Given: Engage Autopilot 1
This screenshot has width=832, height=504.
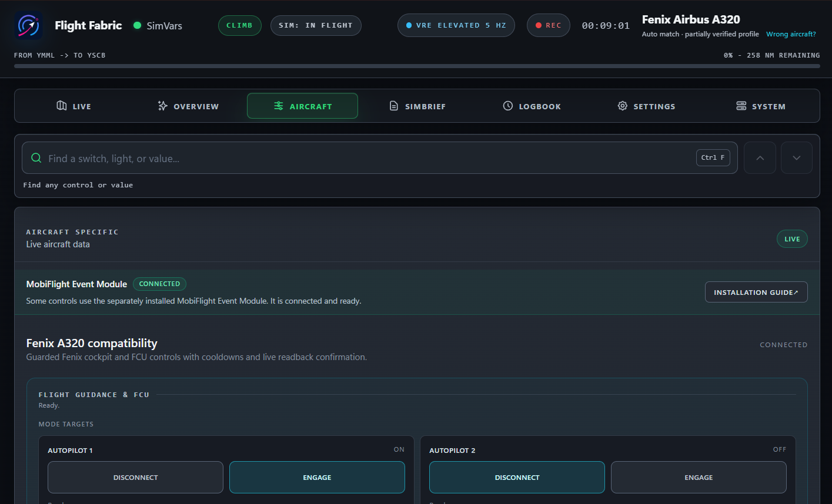Looking at the screenshot, I should click(317, 477).
